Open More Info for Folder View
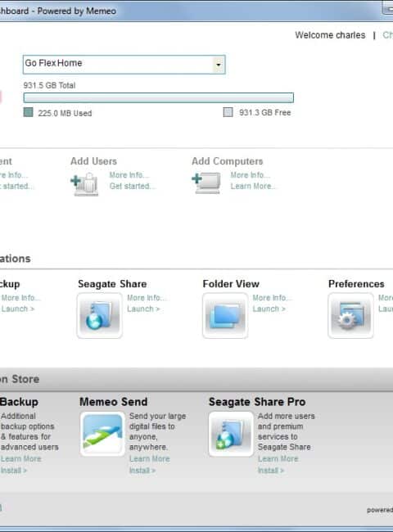Viewport: 393px width, 532px height. click(x=272, y=298)
